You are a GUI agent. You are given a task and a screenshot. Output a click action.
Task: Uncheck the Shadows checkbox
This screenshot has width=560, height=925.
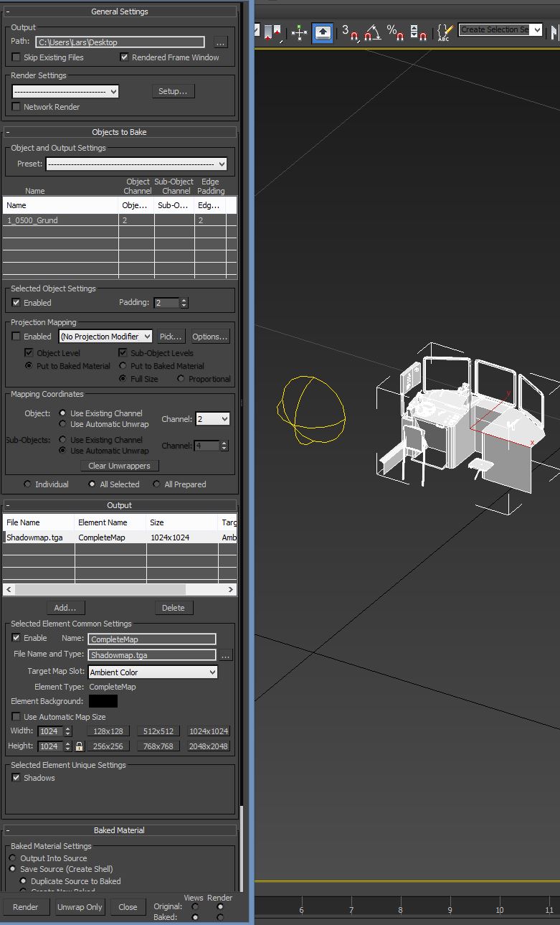(x=16, y=778)
